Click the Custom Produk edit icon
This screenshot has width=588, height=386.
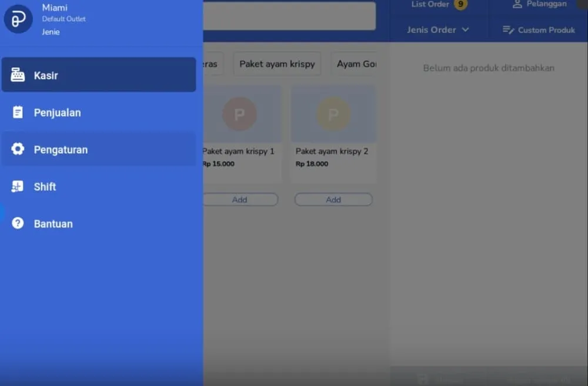click(509, 30)
